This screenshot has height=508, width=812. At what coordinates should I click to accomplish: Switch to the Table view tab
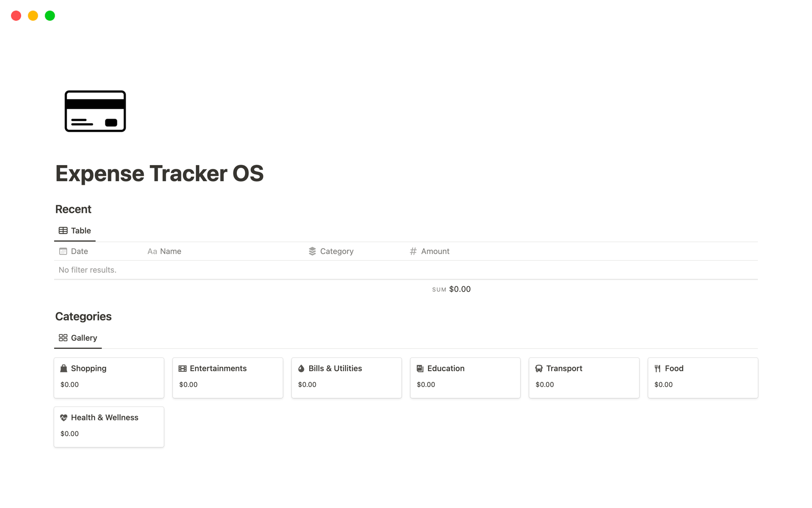(x=75, y=231)
